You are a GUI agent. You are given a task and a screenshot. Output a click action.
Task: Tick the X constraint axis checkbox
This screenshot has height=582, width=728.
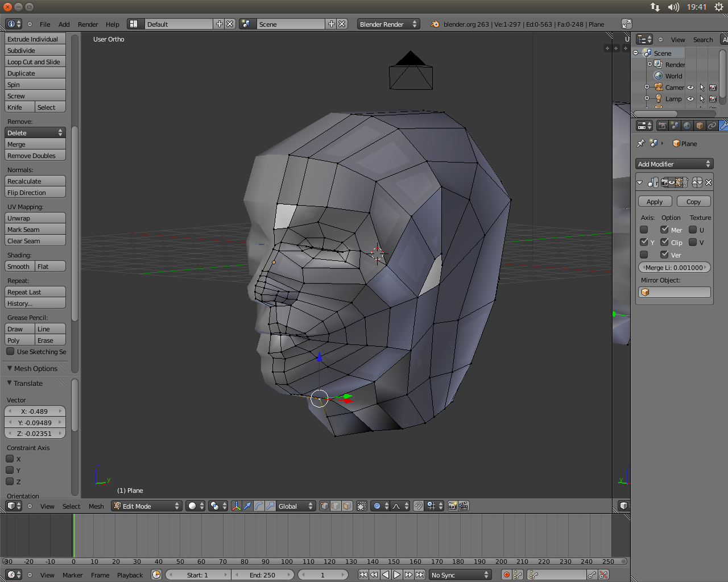[10, 459]
